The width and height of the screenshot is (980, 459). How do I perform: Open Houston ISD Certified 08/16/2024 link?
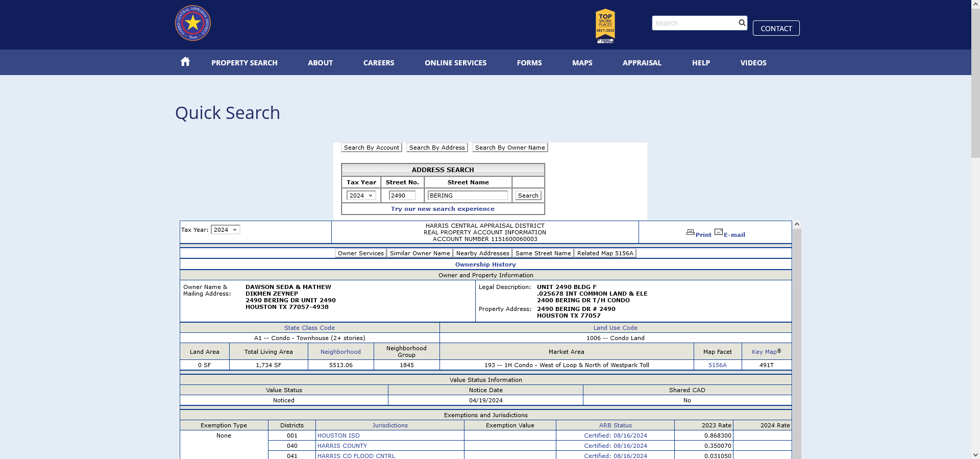[x=615, y=436]
